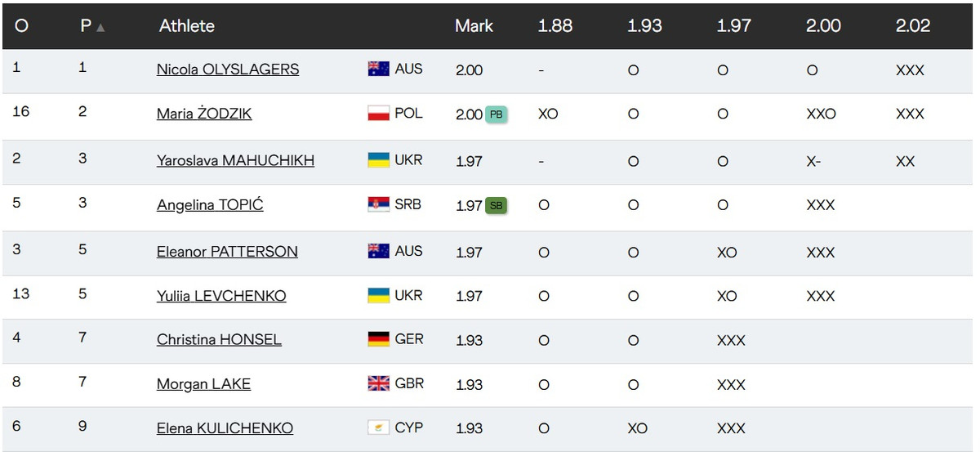980x452 pixels.
Task: Open Nicola OLYSLAGERS athlete profile
Action: [228, 70]
